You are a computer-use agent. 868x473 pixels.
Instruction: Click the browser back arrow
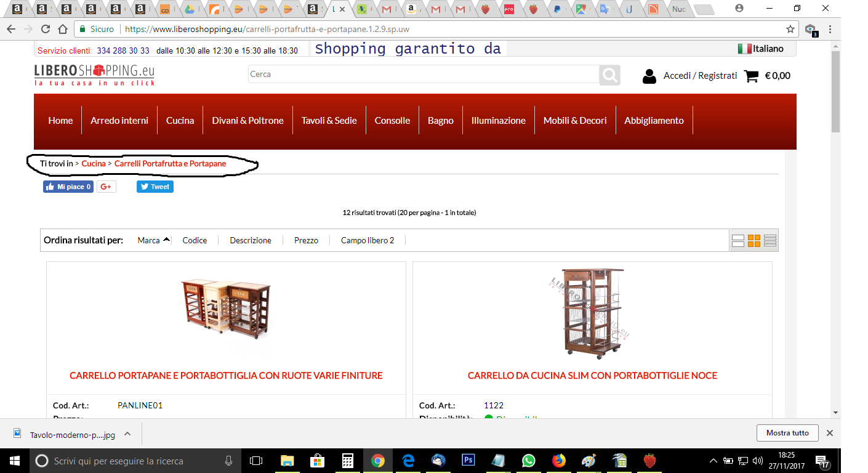pos(11,29)
